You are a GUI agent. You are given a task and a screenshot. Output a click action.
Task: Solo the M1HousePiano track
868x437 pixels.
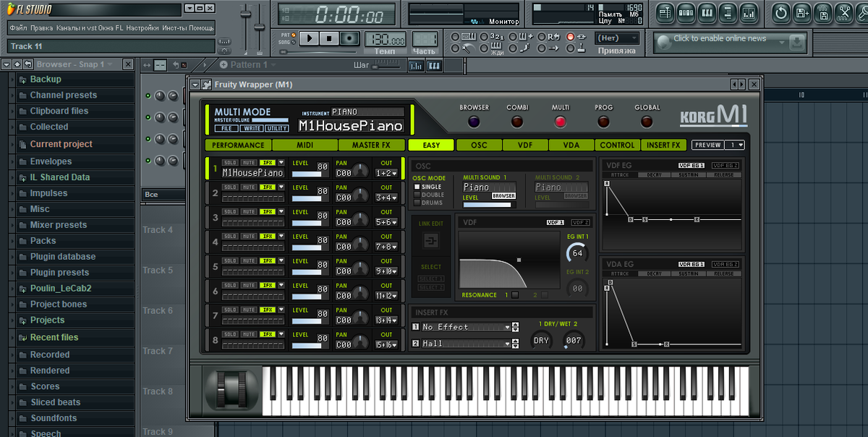pos(231,163)
